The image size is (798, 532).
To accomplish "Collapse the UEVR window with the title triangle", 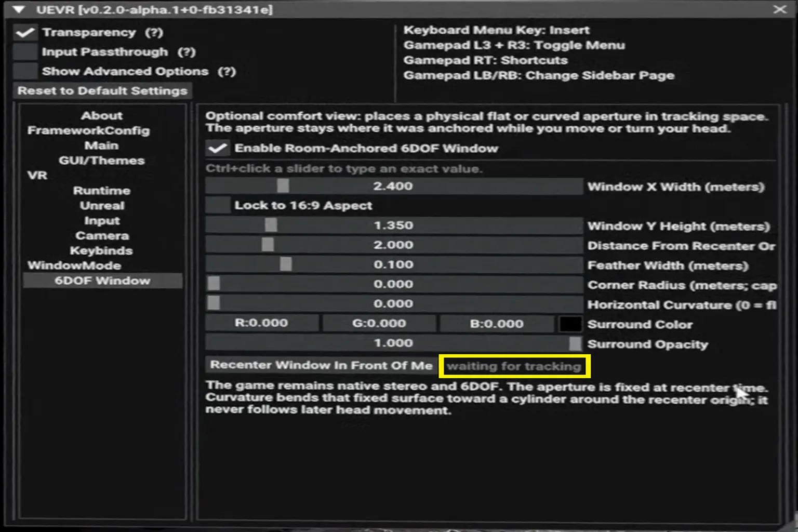I will pos(19,9).
